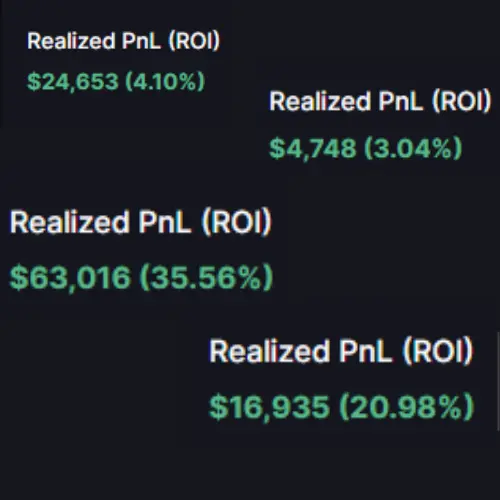Select the 3.04% ROI percentage
The image size is (500, 500).
(x=413, y=148)
